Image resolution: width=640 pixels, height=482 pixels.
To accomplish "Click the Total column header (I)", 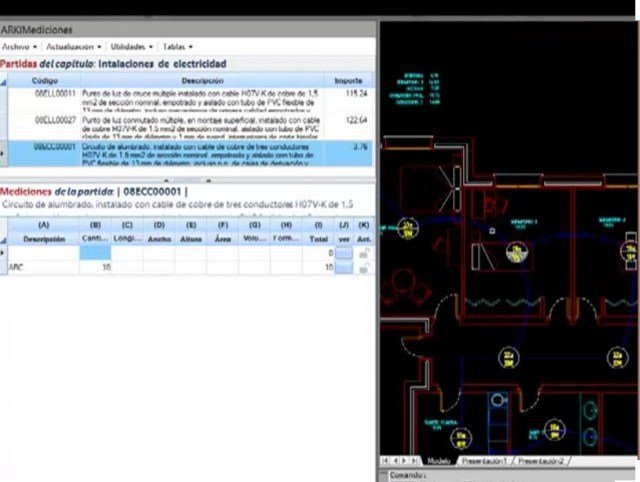I will (x=318, y=231).
